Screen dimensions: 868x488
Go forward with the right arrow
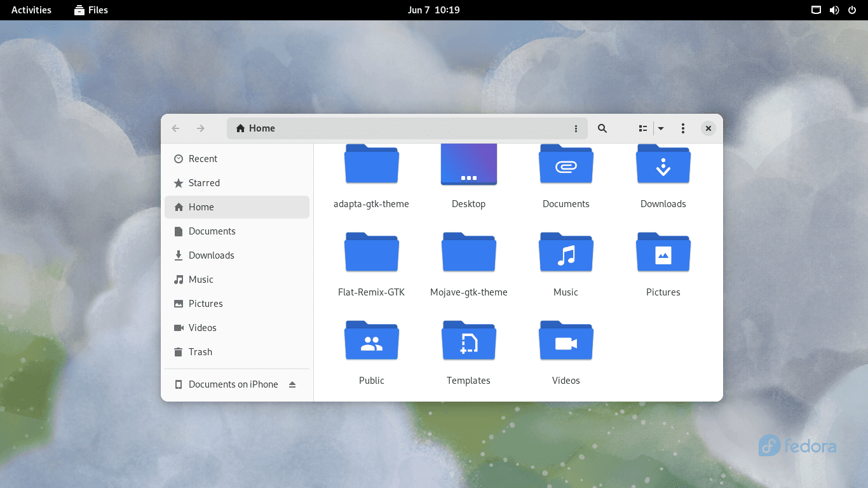(201, 128)
